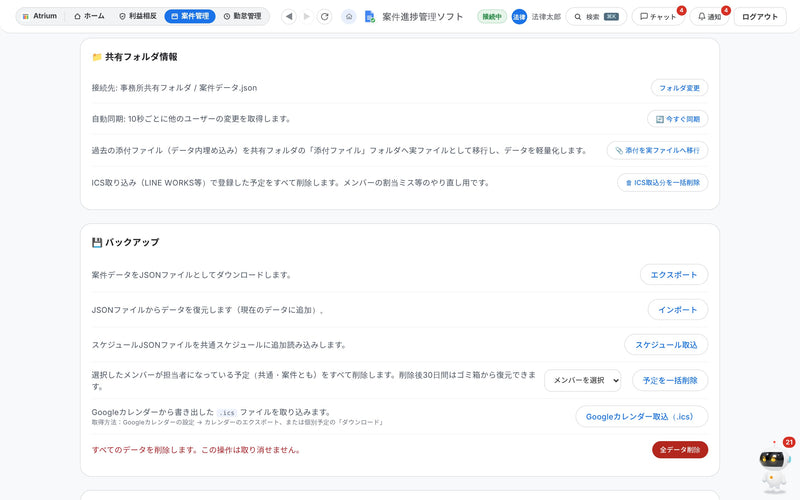Select the 案件管理 tab

pyautogui.click(x=190, y=16)
